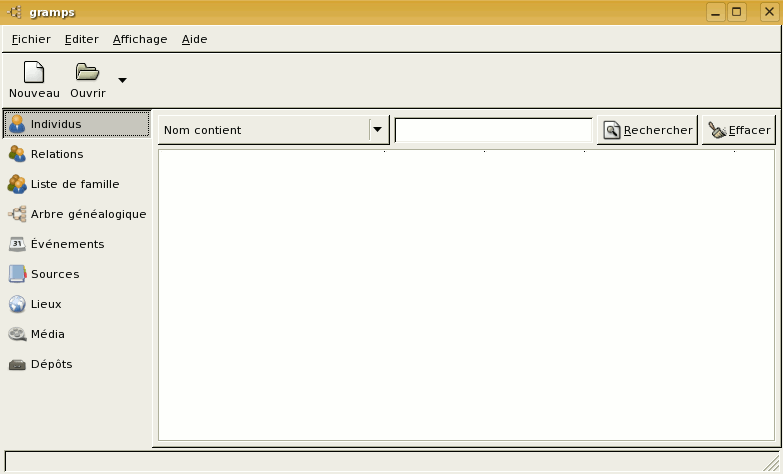Viewport: 783px width, 474px height.
Task: Open the Fichier menu
Action: coord(31,39)
